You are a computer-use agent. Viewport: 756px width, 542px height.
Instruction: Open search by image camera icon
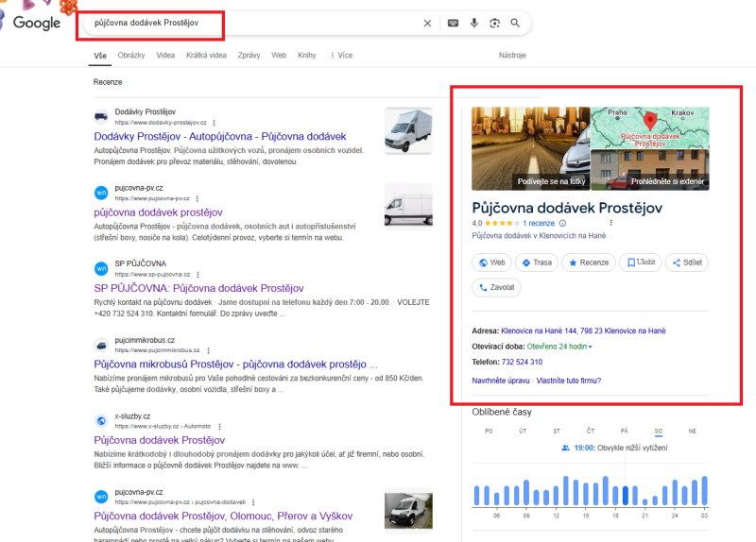[494, 23]
